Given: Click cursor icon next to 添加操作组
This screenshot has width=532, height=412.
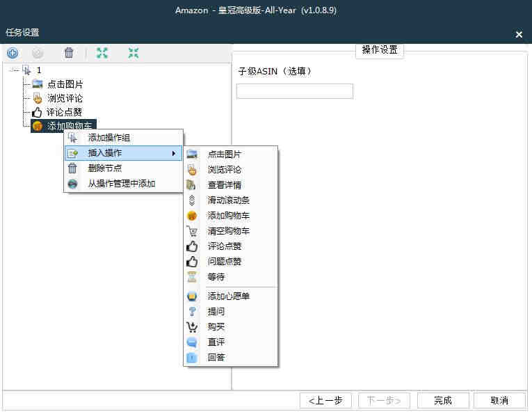Looking at the screenshot, I should tap(72, 138).
